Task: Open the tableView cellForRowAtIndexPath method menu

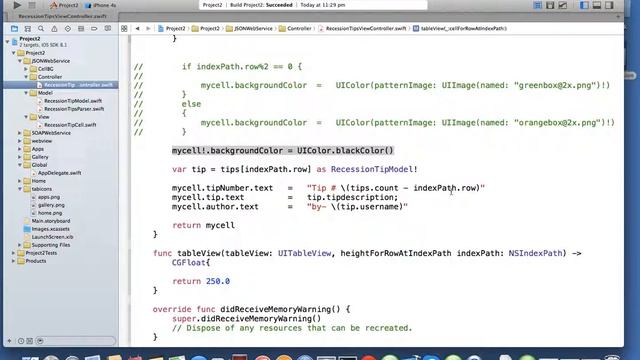Action: pyautogui.click(x=460, y=29)
